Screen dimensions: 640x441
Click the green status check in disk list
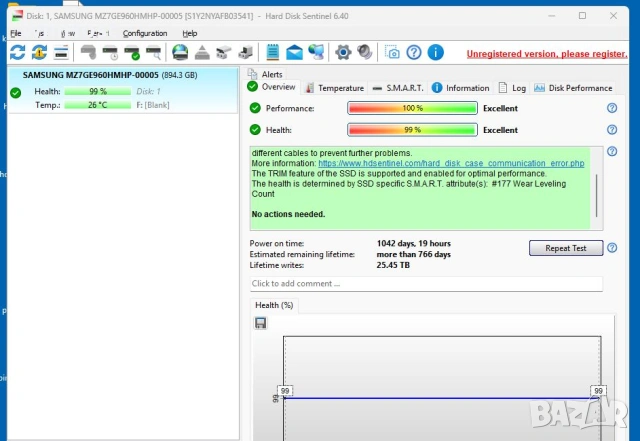[x=16, y=93]
